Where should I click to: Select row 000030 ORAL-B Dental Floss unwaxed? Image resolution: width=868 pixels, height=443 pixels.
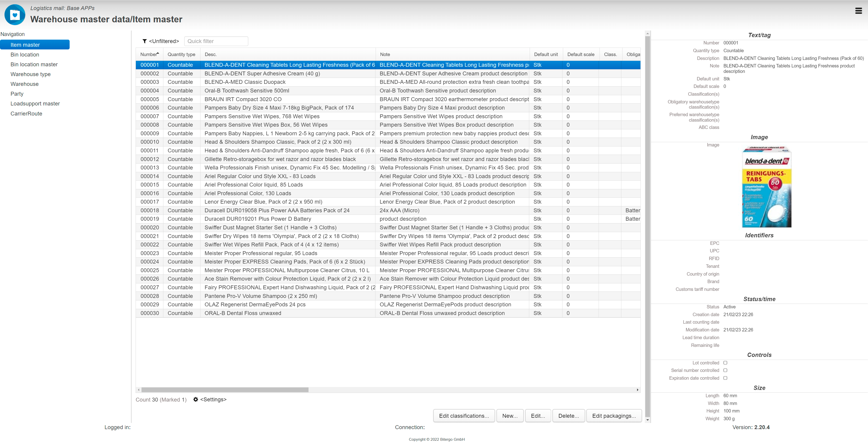(x=388, y=313)
